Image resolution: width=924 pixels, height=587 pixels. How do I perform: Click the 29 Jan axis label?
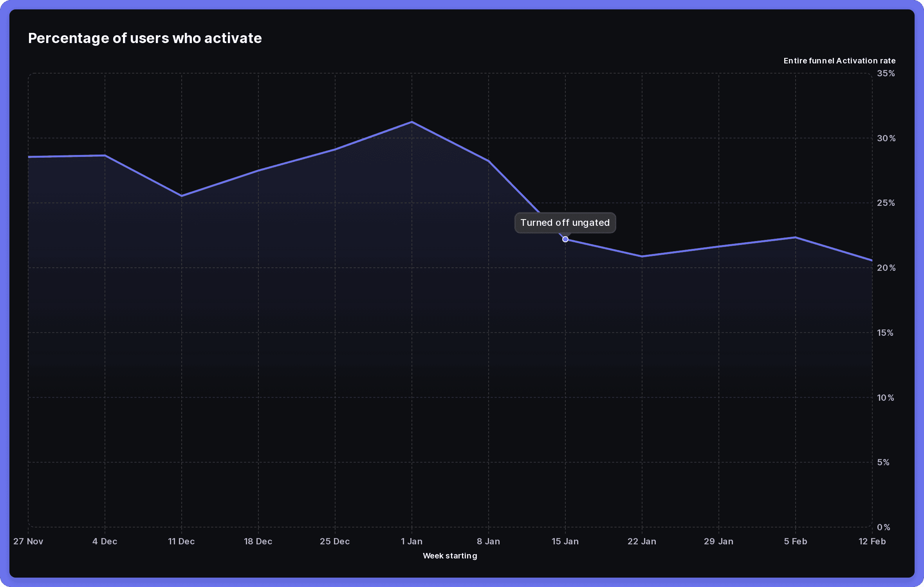coord(719,541)
